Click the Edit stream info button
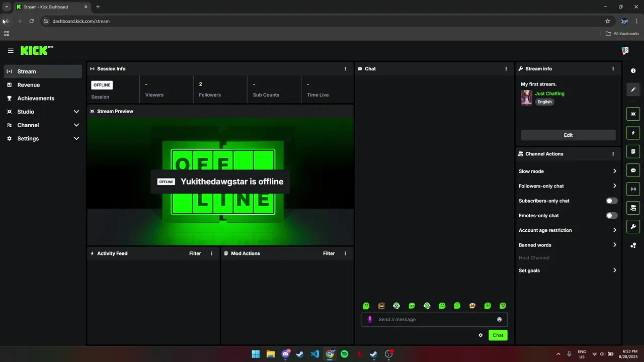The height and width of the screenshot is (362, 644). [568, 135]
